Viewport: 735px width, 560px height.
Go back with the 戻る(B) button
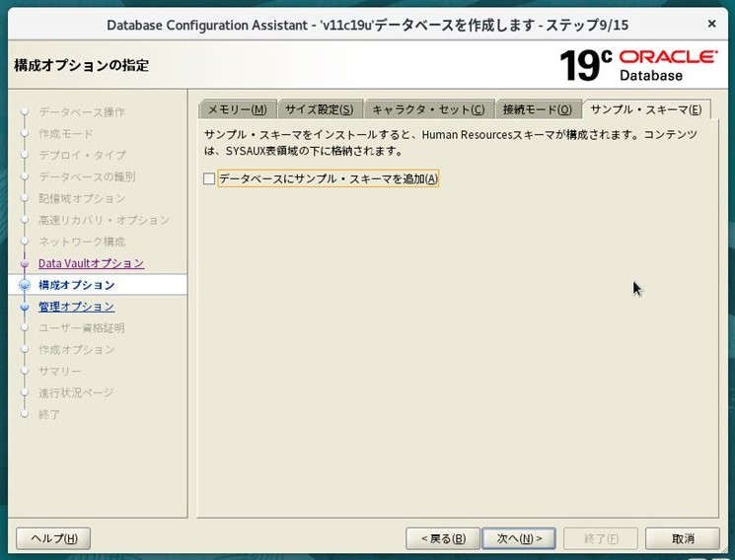point(443,538)
